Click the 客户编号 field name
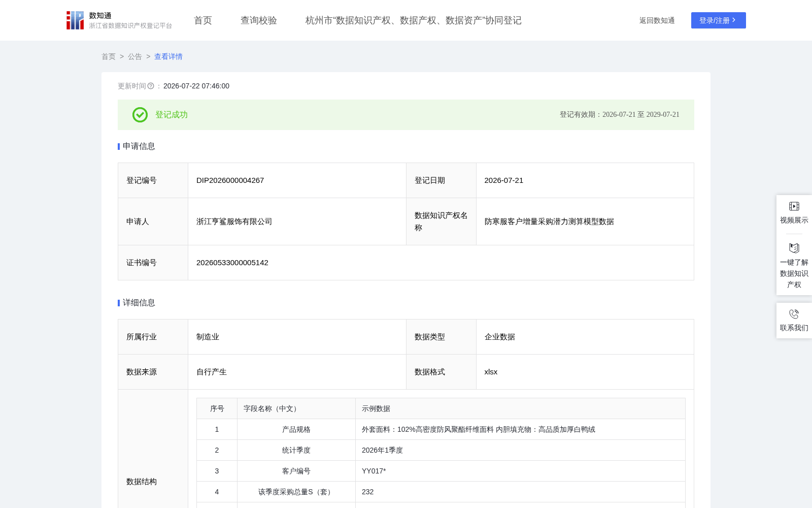 click(x=296, y=471)
